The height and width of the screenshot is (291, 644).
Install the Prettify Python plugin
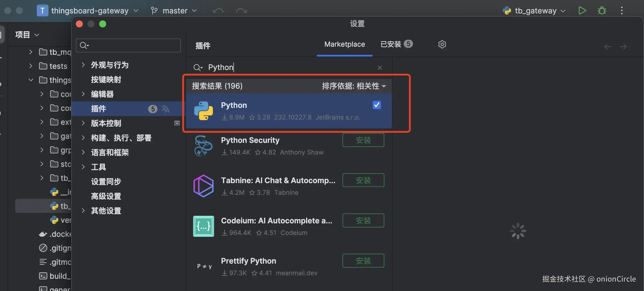363,261
